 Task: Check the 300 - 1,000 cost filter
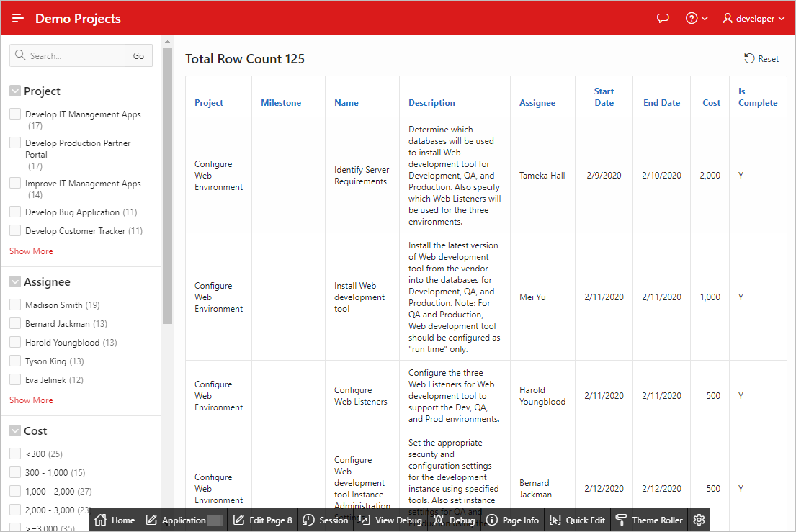click(15, 473)
